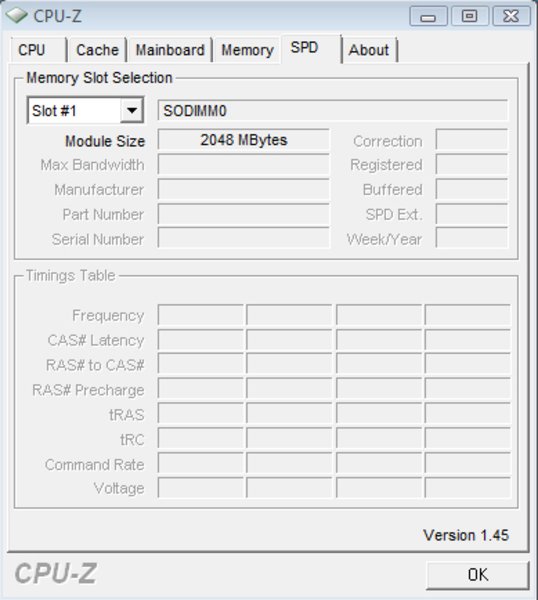Open the Cache tab

pyautogui.click(x=97, y=50)
